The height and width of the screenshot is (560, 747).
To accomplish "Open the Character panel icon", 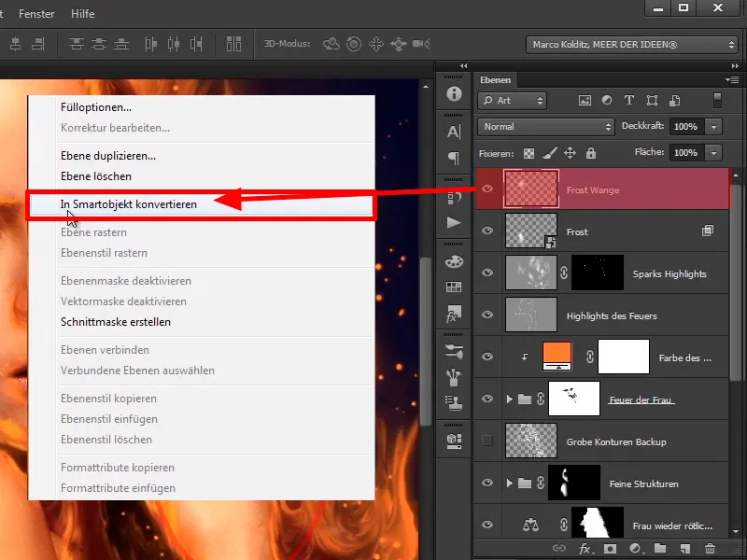I will point(454,132).
